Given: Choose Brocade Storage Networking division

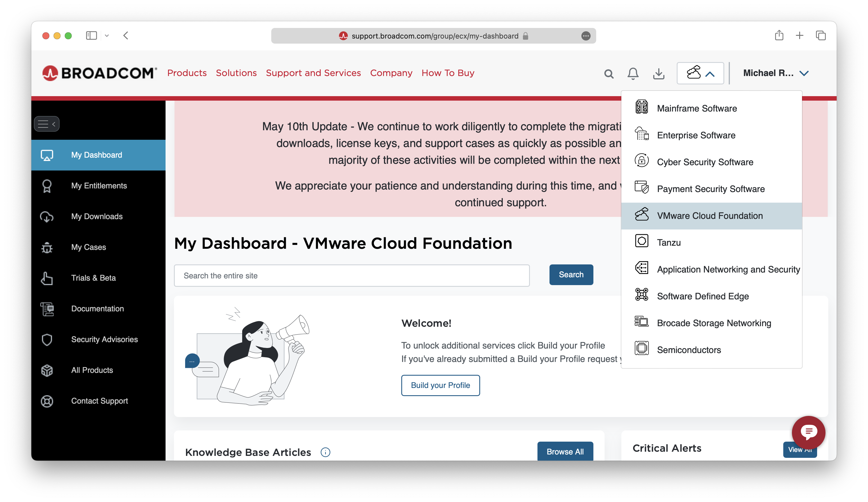Looking at the screenshot, I should point(711,323).
